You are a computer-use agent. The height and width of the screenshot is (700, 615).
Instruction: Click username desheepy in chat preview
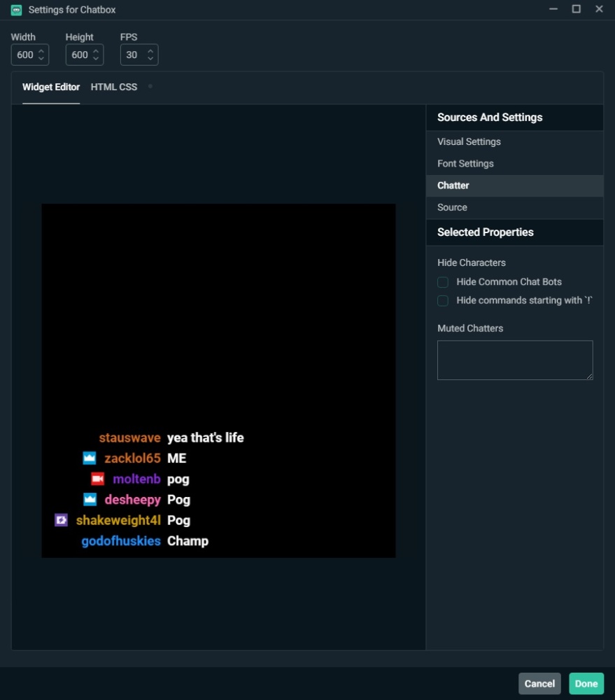(x=132, y=500)
